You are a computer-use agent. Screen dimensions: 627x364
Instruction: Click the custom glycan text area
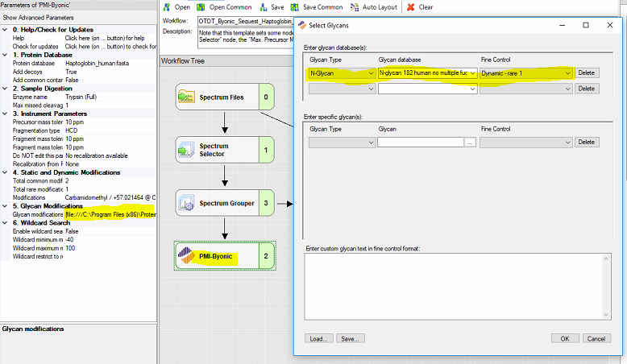(x=454, y=287)
